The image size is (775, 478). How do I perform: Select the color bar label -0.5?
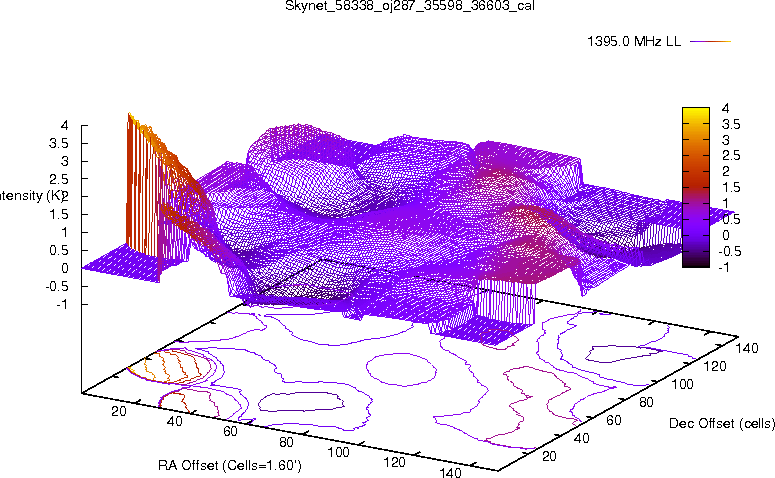pos(730,251)
